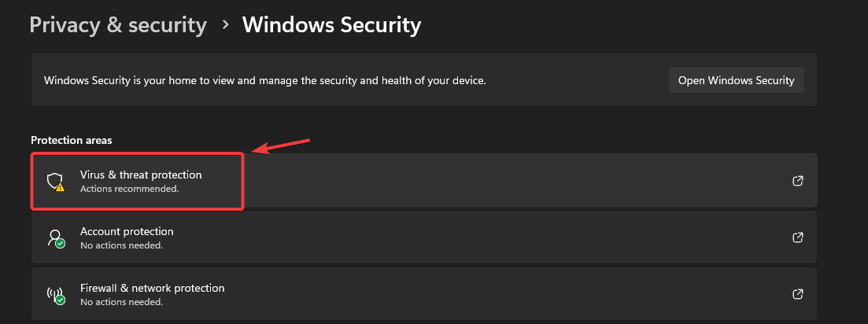This screenshot has width=868, height=324.
Task: Click the Protection areas section heading
Action: click(x=71, y=140)
